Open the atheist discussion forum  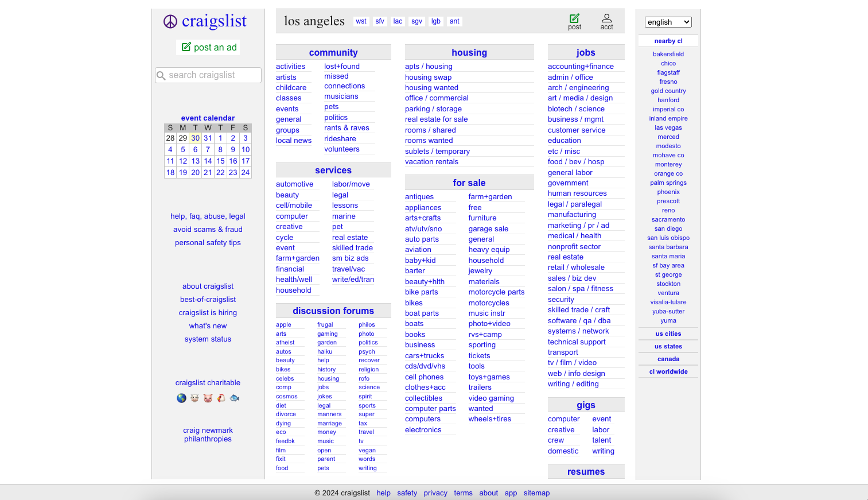coord(285,343)
